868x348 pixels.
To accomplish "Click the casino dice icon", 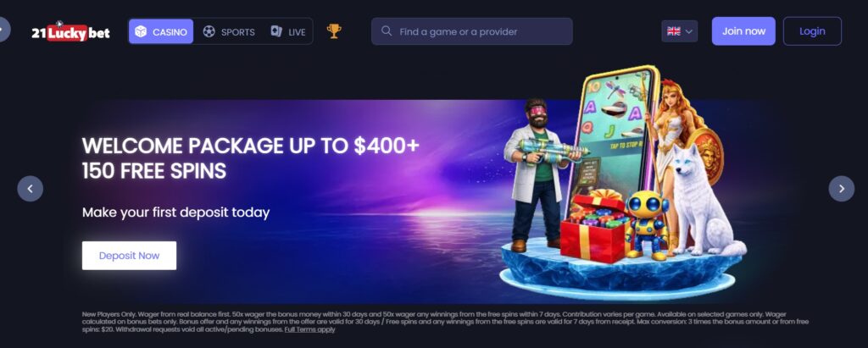I will coord(141,31).
